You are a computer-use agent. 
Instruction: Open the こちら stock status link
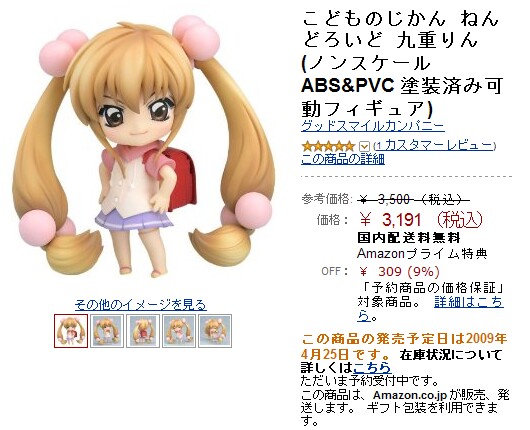(x=372, y=367)
